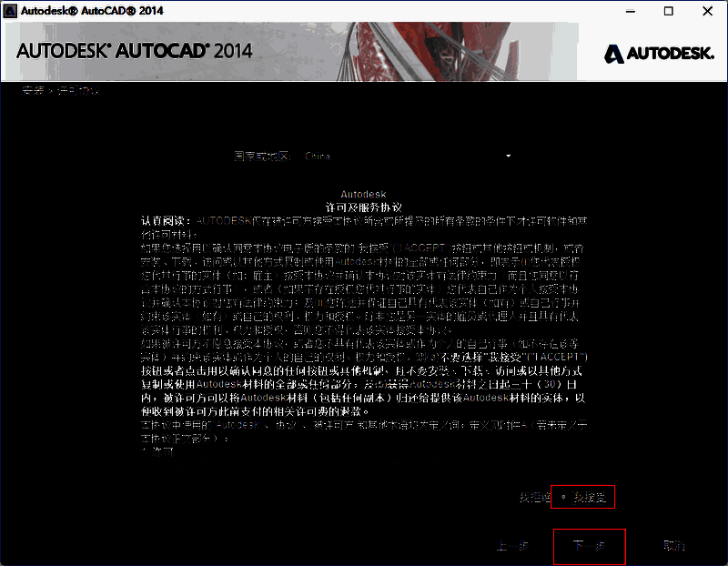Select the 我接受 (I Accept) radio button
Image resolution: width=728 pixels, height=566 pixels.
564,497
